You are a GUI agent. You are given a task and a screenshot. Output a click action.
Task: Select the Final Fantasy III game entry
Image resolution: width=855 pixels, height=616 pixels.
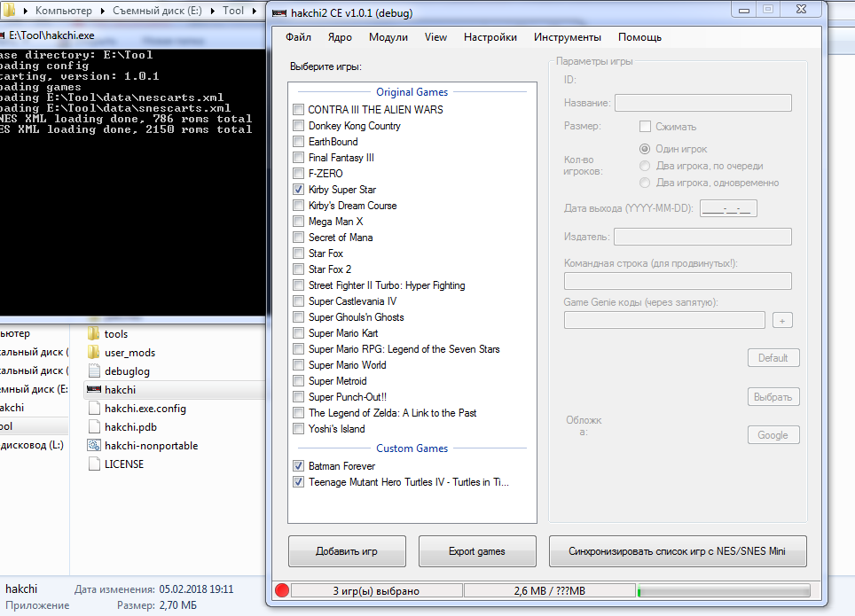click(x=341, y=158)
